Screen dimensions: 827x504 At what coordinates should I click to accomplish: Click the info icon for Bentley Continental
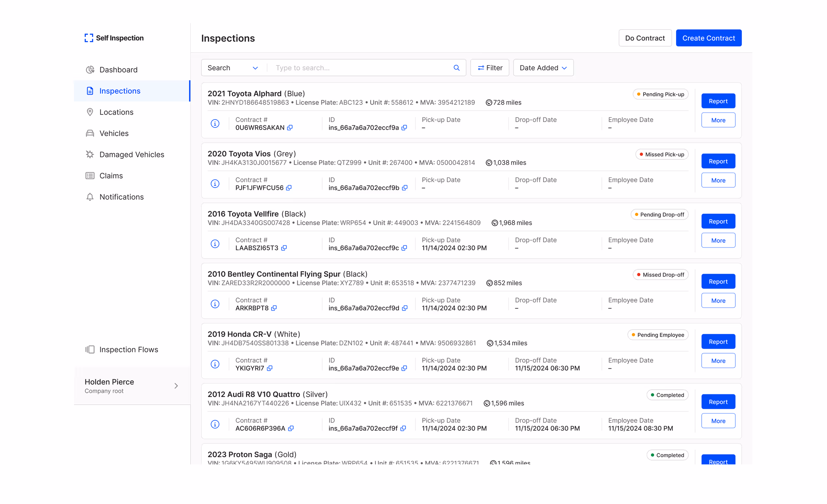coord(215,304)
